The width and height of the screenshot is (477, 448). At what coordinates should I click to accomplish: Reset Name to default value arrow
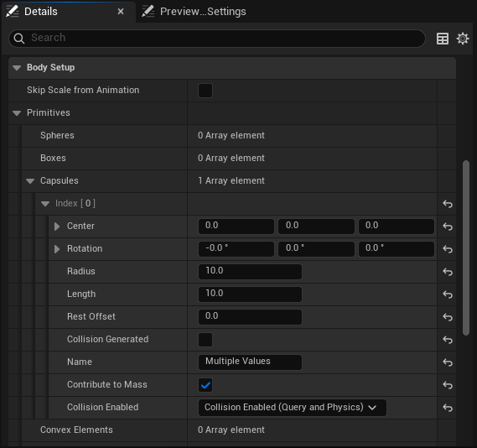point(448,362)
